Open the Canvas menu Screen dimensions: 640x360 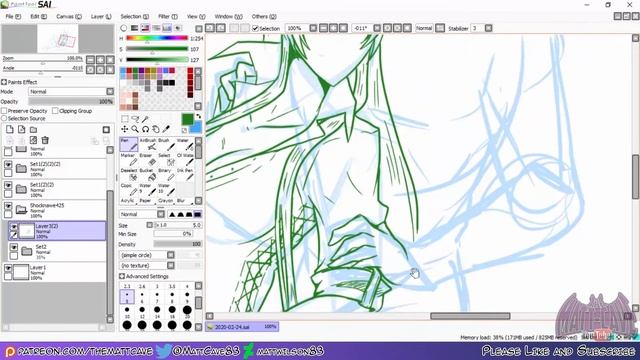[69, 16]
